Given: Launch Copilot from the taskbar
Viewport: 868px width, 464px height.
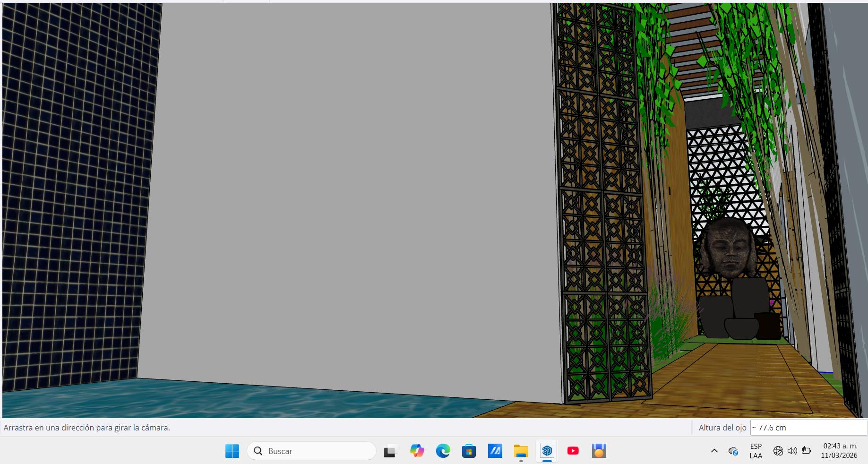Looking at the screenshot, I should [417, 451].
